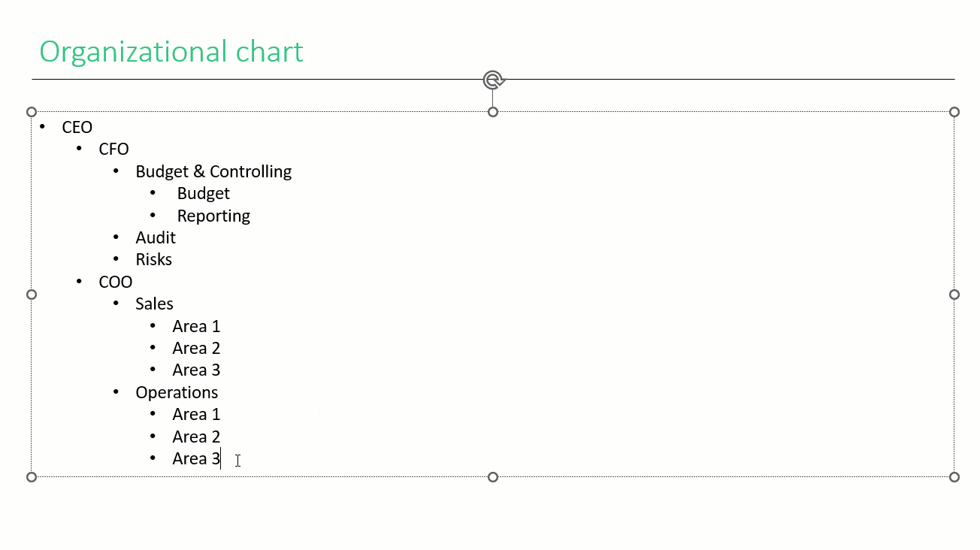Click the rotation handle above the text box

coord(493,80)
